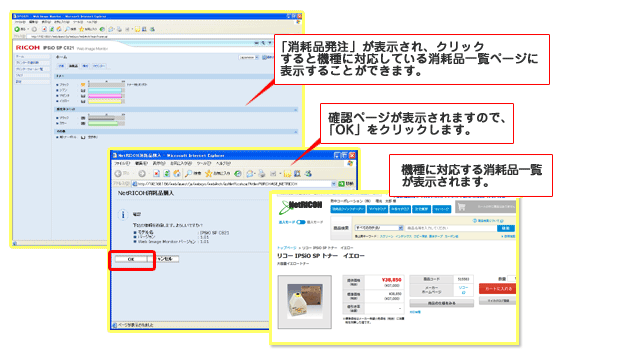Click Mail icon in NetRICOH IE window toolbar

(x=251, y=173)
